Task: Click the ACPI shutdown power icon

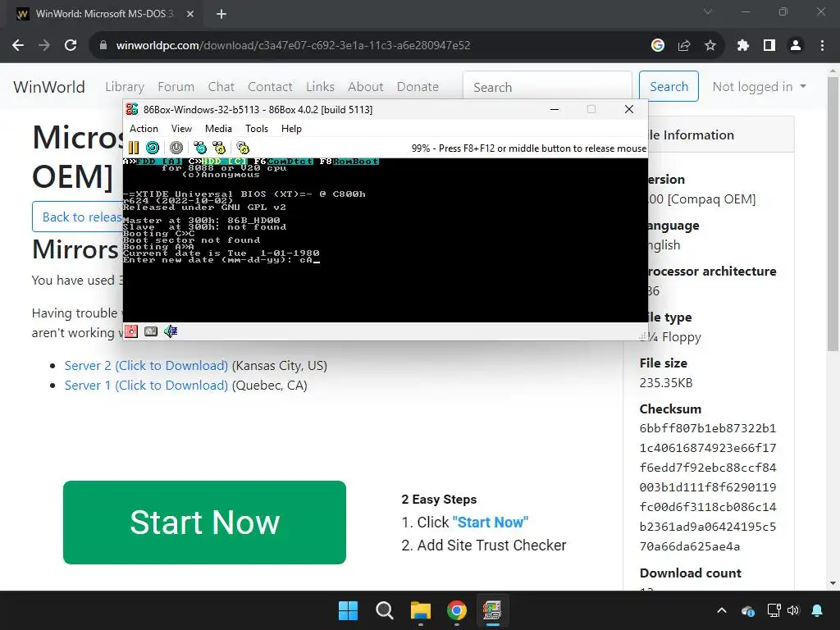Action: click(x=176, y=148)
